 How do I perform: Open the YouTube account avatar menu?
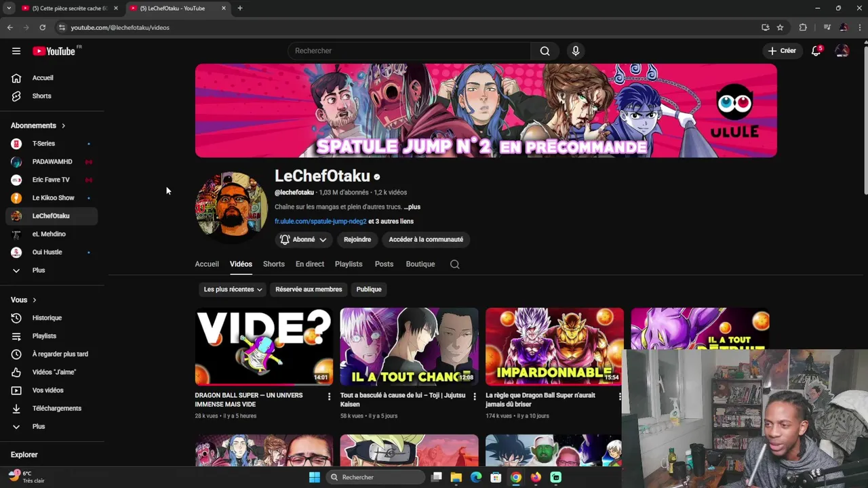tap(842, 51)
